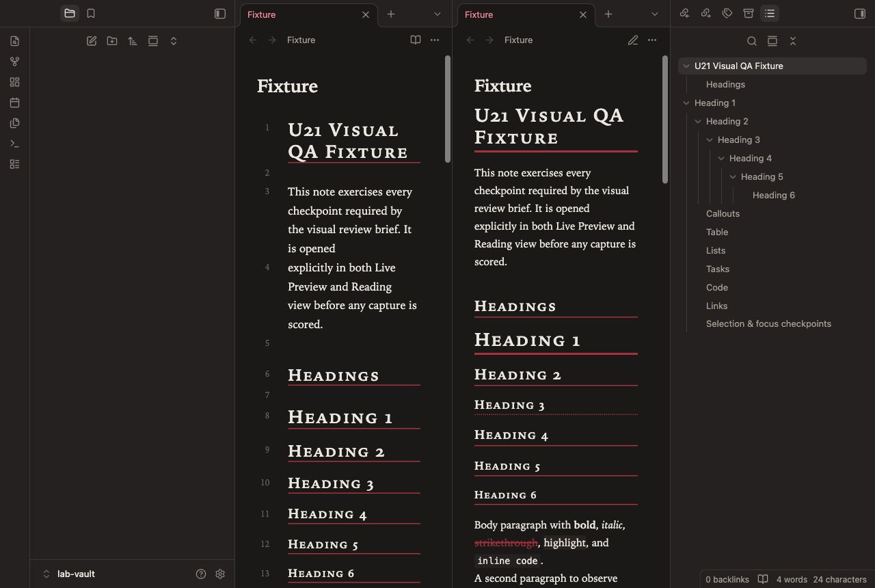Viewport: 875px width, 588px height.
Task: Create a new note in the file explorer
Action: (92, 41)
